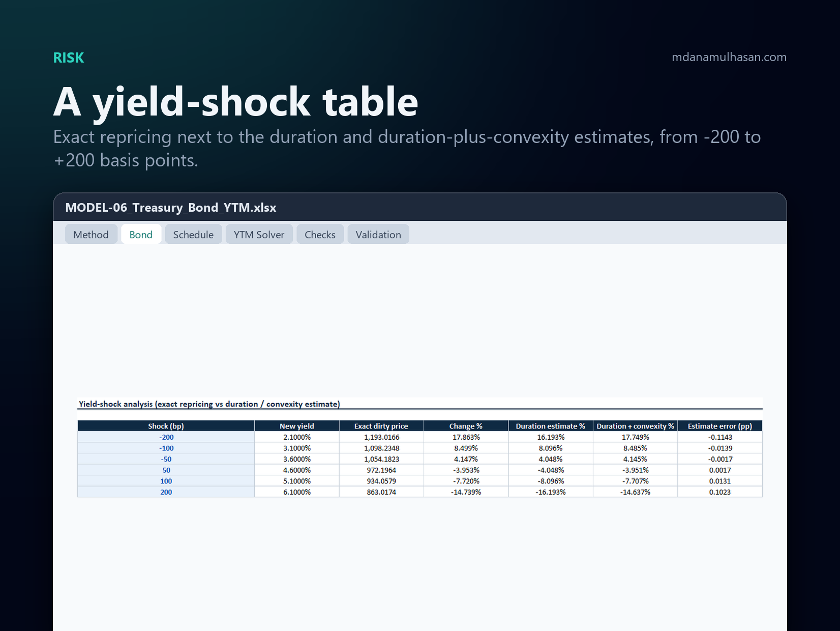Viewport: 840px width, 631px height.
Task: Click the -200 shock cell
Action: 166,437
